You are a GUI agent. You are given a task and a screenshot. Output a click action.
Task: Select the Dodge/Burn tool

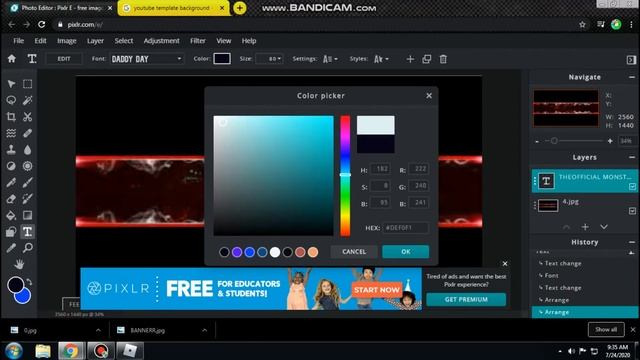11,166
